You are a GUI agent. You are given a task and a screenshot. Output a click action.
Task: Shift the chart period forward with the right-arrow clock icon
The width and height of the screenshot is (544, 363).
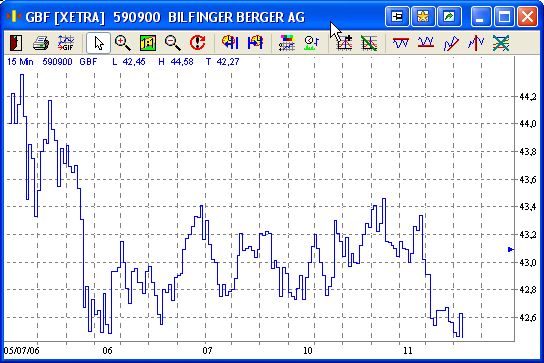point(255,42)
